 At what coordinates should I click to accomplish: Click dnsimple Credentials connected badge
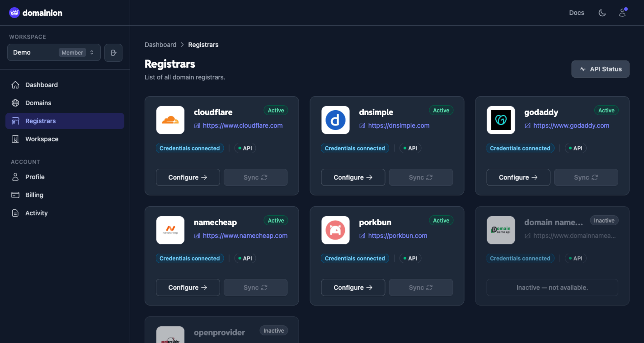pyautogui.click(x=355, y=148)
